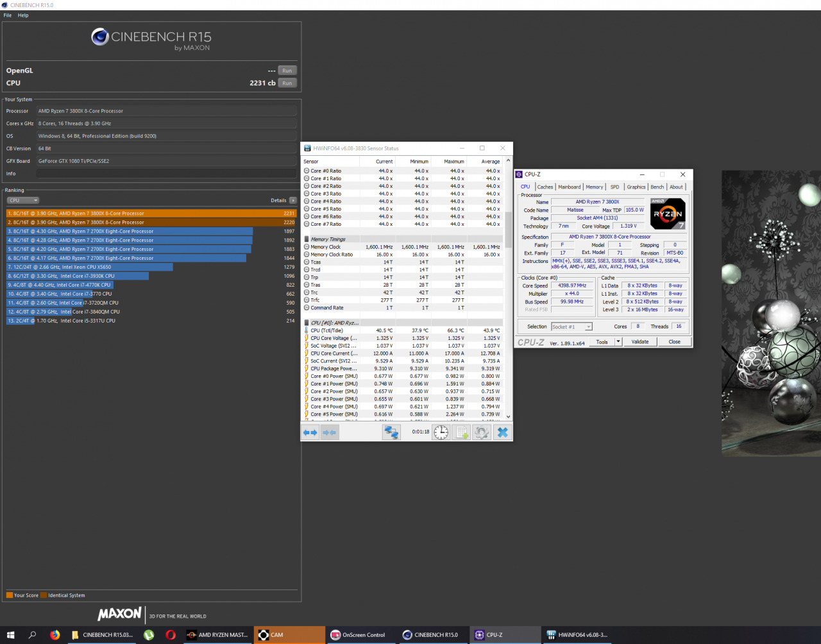Switch to the Bench tab in CPU-Z

click(x=657, y=187)
